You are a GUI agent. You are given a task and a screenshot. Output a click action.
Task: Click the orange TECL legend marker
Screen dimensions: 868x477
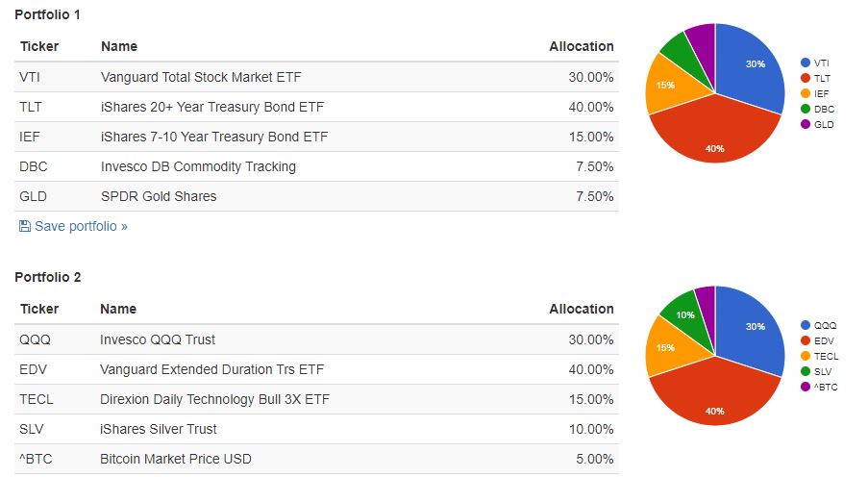(x=806, y=356)
